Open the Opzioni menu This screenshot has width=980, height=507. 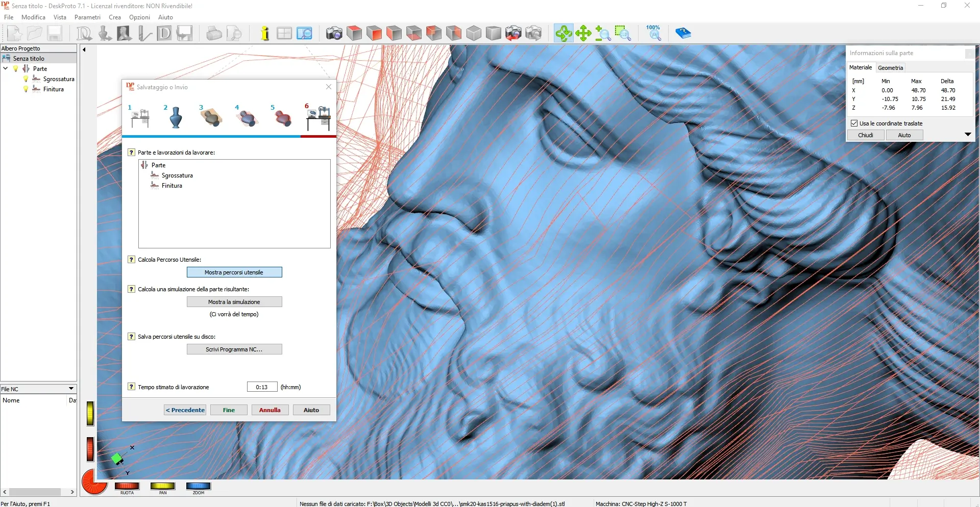click(139, 17)
